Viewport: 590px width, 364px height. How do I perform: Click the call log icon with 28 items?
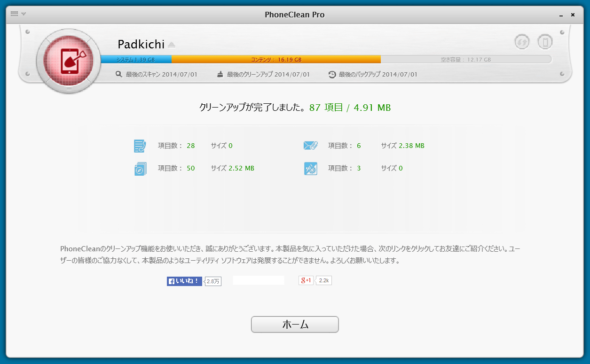pyautogui.click(x=140, y=146)
